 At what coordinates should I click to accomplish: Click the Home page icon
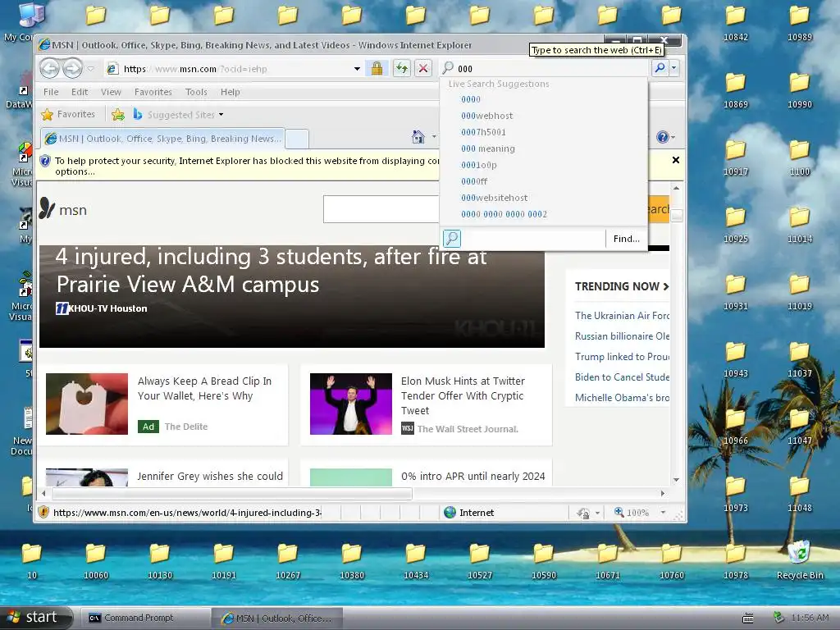tap(418, 137)
